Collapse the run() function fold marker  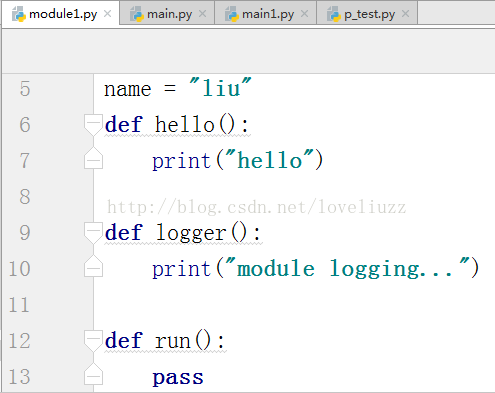[x=93, y=341]
